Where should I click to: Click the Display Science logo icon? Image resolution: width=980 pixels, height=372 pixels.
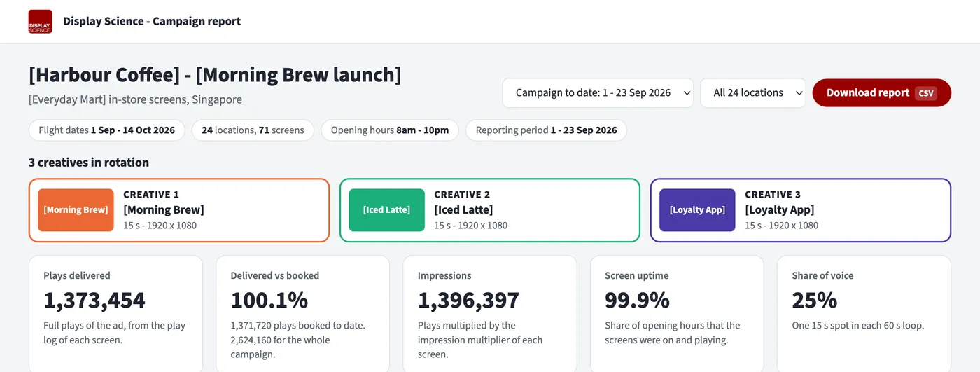click(x=40, y=21)
